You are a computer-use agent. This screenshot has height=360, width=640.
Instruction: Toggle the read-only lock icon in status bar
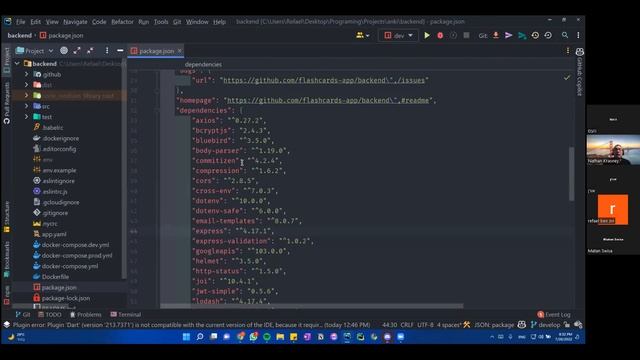tap(567, 325)
